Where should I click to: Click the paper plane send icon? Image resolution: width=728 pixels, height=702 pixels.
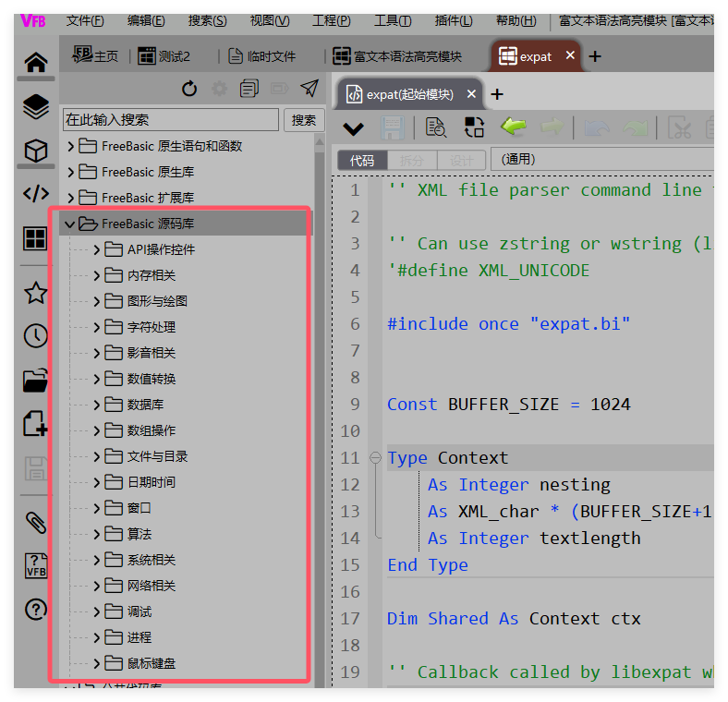pyautogui.click(x=309, y=89)
